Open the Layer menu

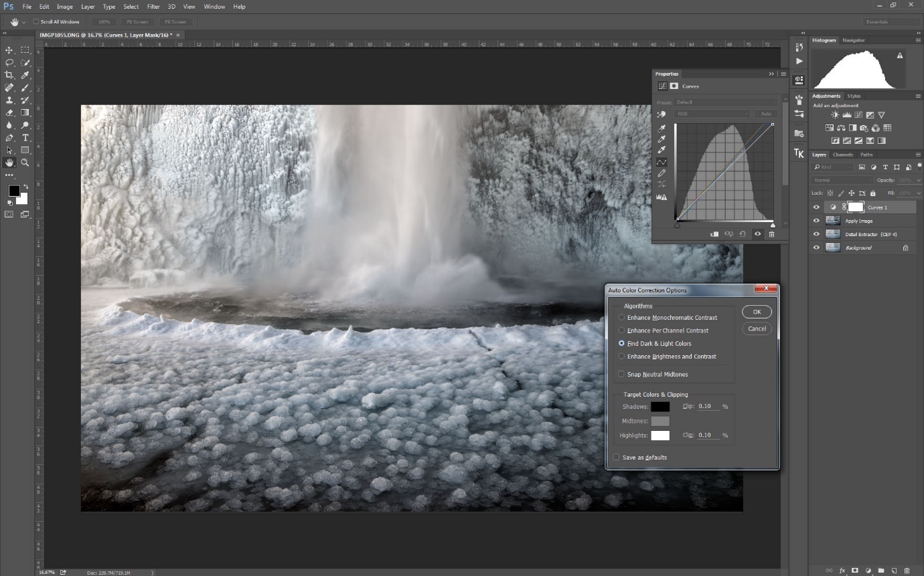[88, 7]
